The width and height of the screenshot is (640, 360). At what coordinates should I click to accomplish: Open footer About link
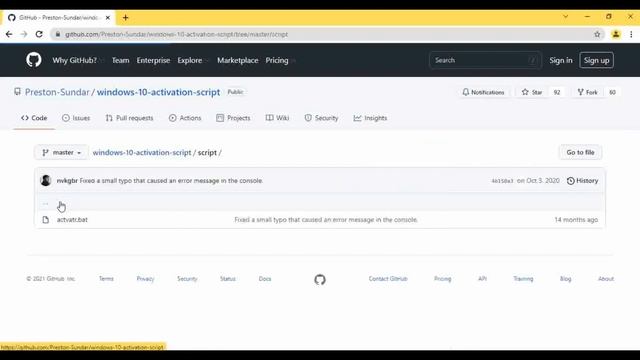[606, 279]
